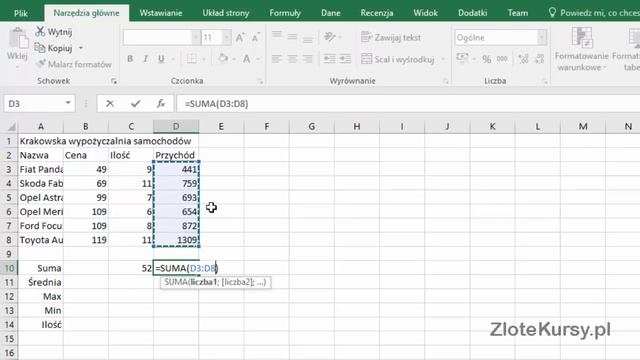The height and width of the screenshot is (360, 640).
Task: Open Wyrównanie alignment dialog launcher
Action: (x=446, y=81)
